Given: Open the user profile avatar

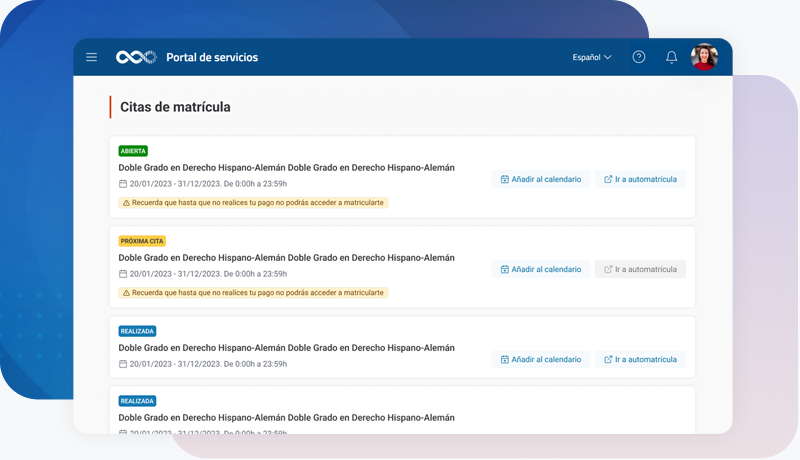Looking at the screenshot, I should 704,57.
